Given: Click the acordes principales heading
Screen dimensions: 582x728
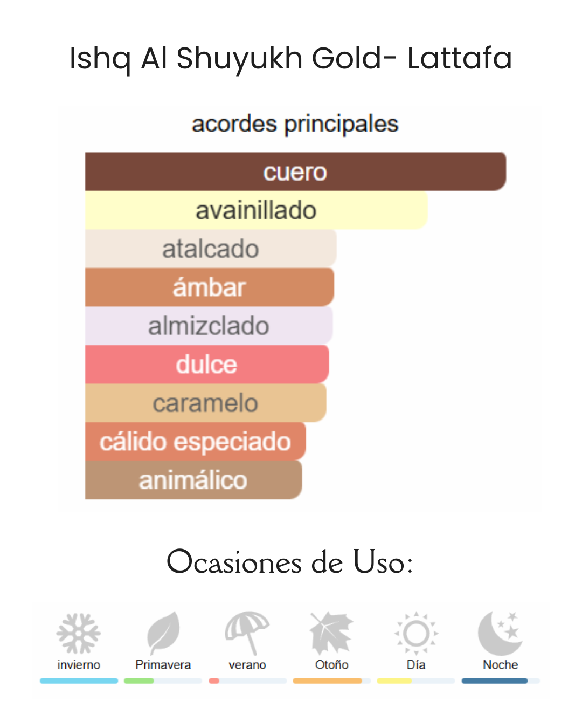Looking at the screenshot, I should (295, 124).
